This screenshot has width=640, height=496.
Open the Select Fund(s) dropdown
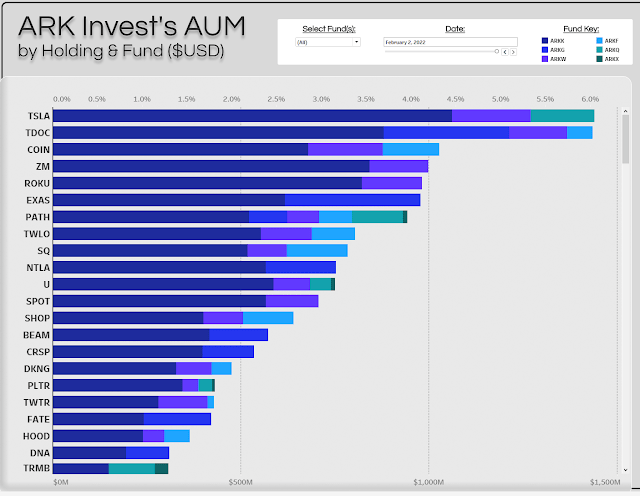pyautogui.click(x=328, y=42)
